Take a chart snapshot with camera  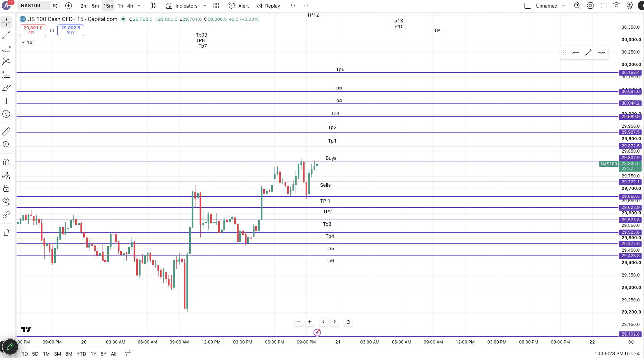click(x=616, y=6)
